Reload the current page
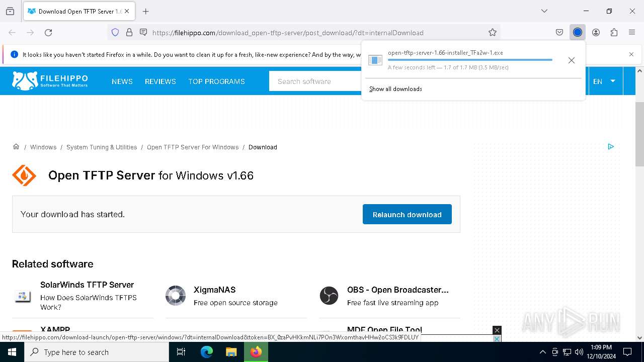644x362 pixels. (48, 33)
